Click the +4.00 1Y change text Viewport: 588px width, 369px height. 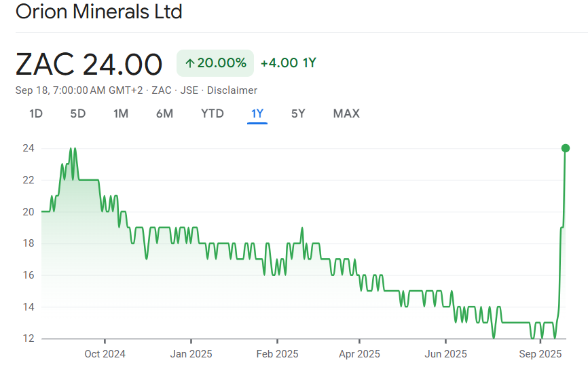click(x=289, y=63)
